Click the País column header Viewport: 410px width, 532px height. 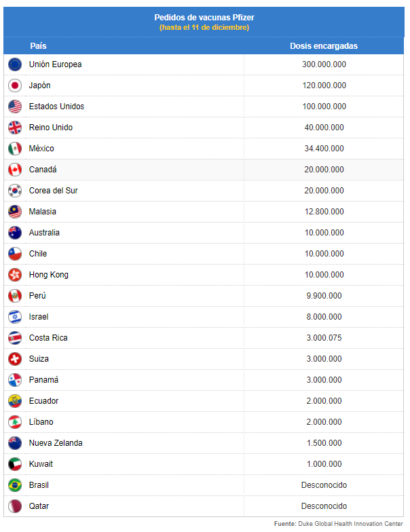(38, 46)
